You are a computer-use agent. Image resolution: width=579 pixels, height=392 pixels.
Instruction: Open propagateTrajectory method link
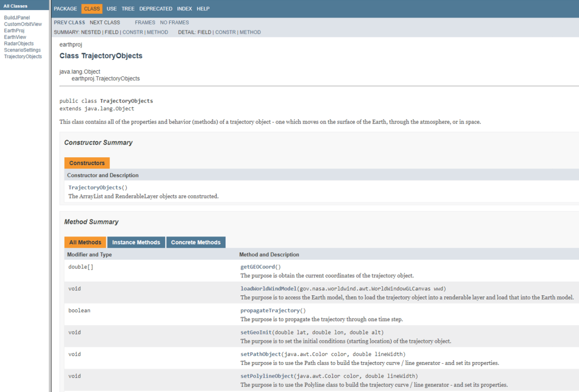pos(271,311)
